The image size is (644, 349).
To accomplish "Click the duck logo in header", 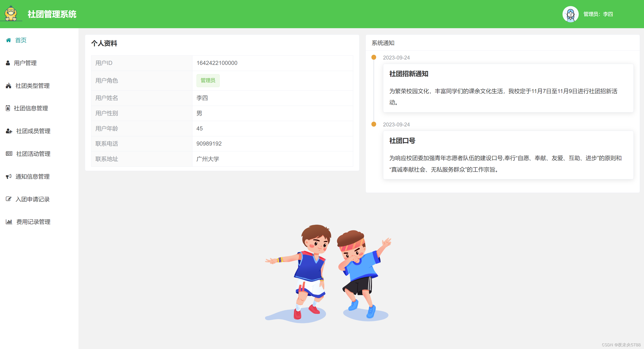I will pos(11,14).
